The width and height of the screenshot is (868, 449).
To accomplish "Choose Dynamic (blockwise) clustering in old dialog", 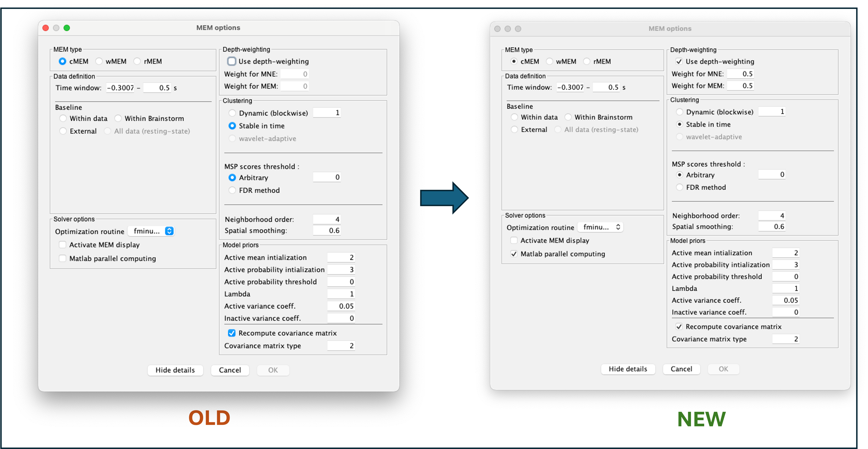I will (x=232, y=113).
